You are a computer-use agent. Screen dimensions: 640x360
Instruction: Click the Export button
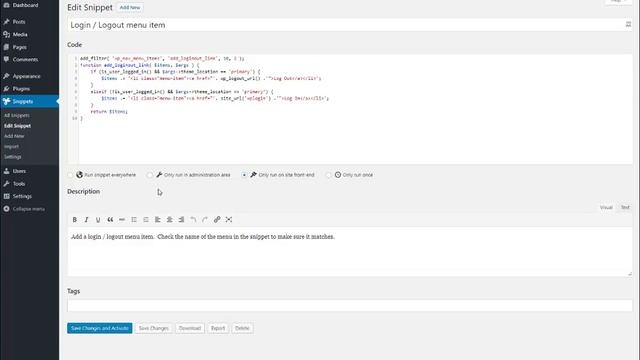point(218,328)
